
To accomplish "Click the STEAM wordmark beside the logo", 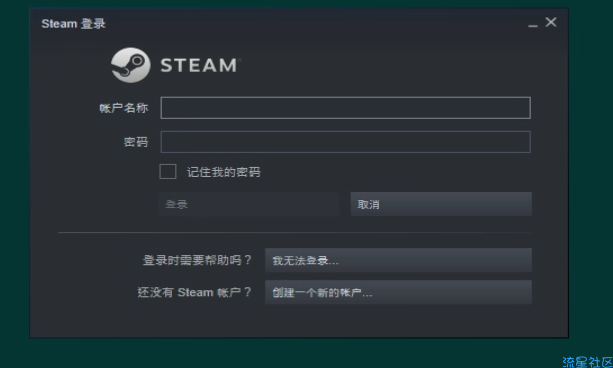I will click(199, 65).
